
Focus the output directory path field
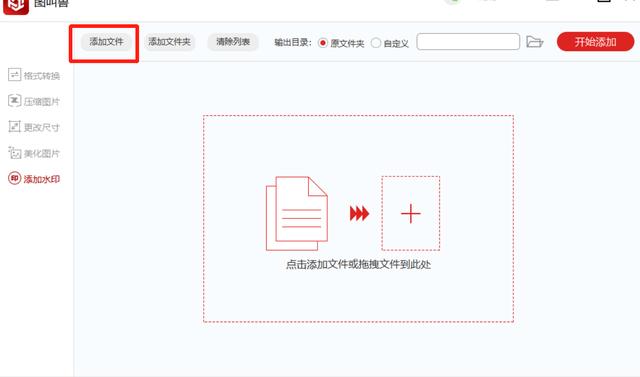click(x=468, y=42)
